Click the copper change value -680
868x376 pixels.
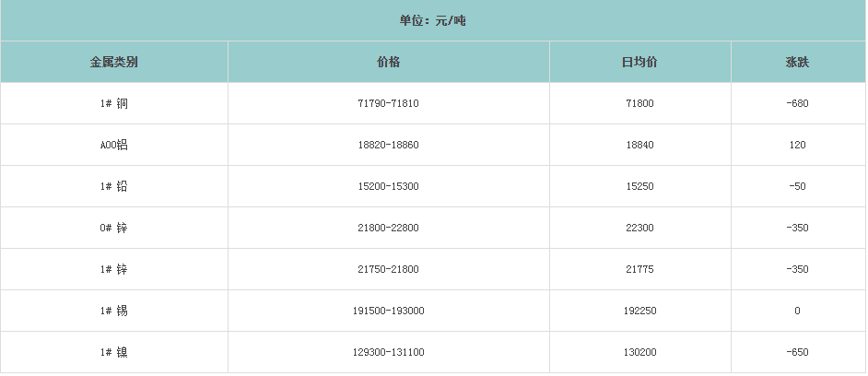(797, 103)
